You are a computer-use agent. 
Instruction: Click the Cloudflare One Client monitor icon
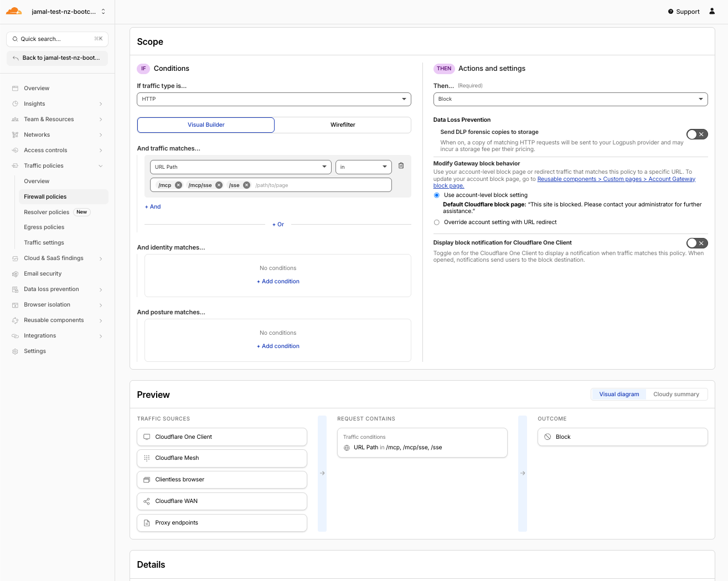click(147, 437)
